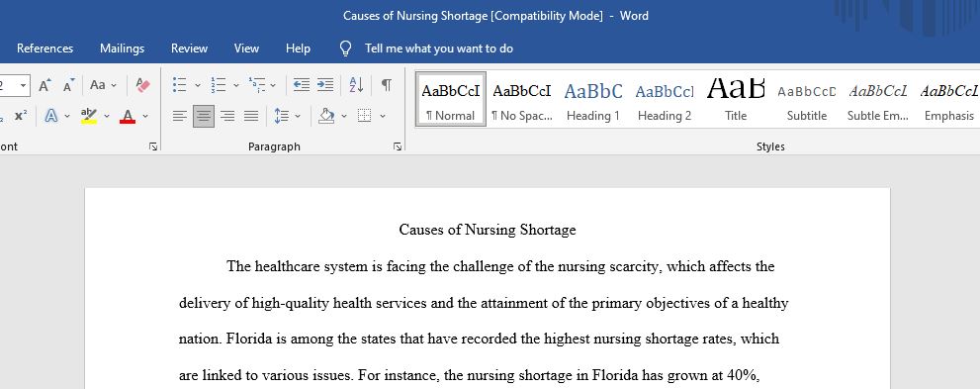Image resolution: width=980 pixels, height=389 pixels.
Task: Open Paragraph settings dialog launcher
Action: point(398,146)
